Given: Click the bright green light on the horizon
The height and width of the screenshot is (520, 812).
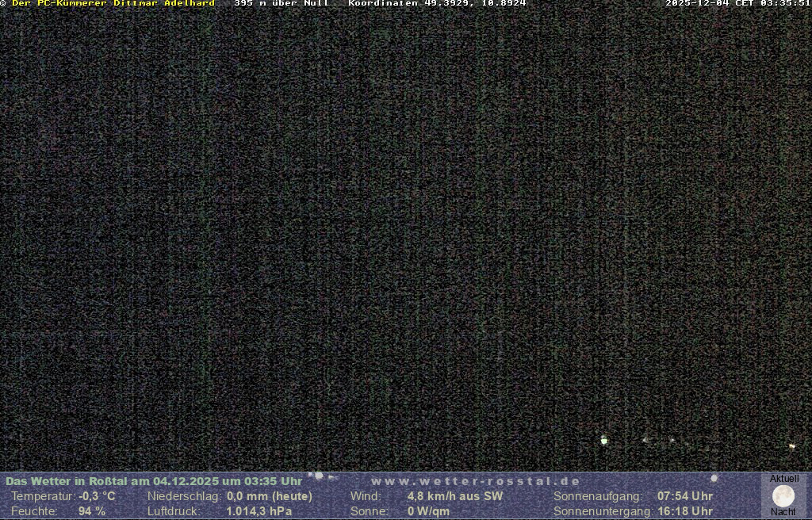Looking at the screenshot, I should (604, 440).
